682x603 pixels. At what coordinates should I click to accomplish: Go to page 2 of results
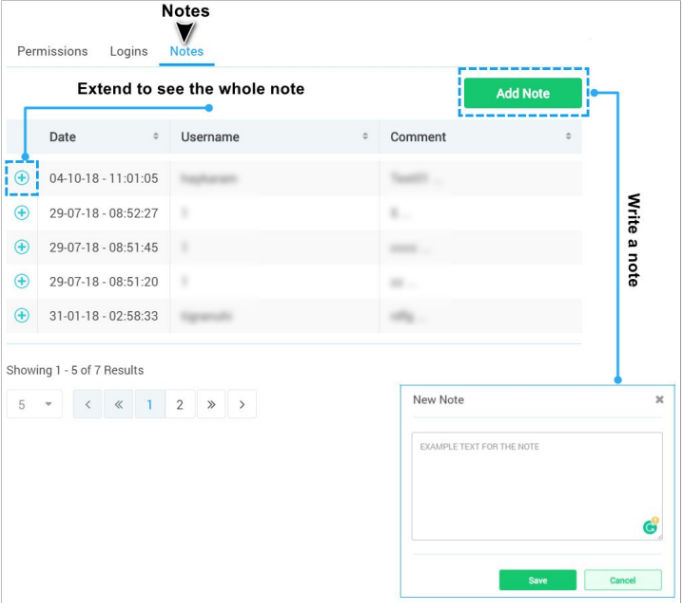[x=180, y=405]
